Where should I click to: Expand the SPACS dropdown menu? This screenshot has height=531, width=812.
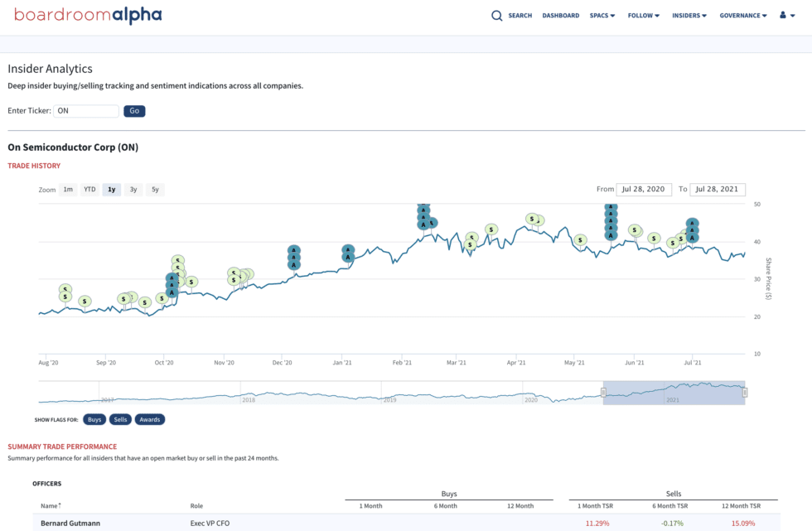point(602,16)
